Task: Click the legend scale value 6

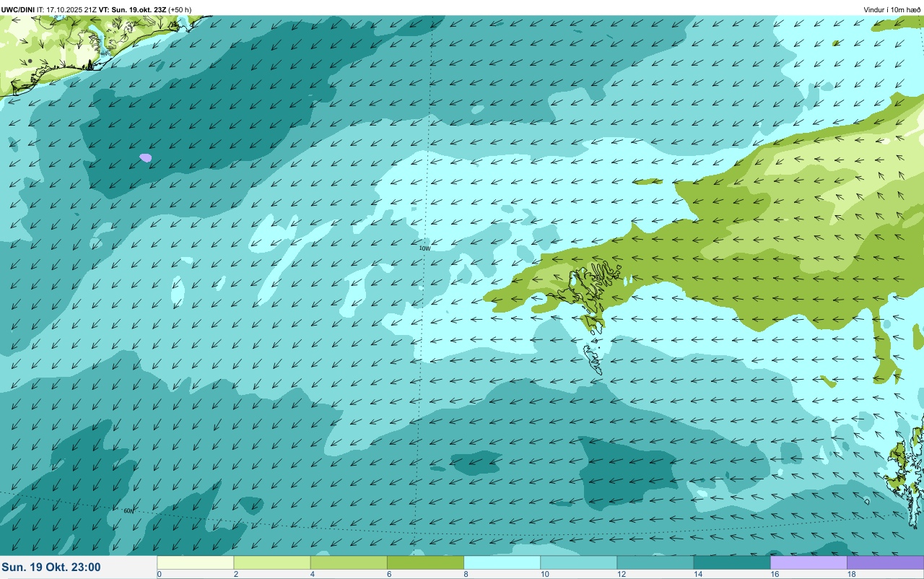Action: pos(388,574)
